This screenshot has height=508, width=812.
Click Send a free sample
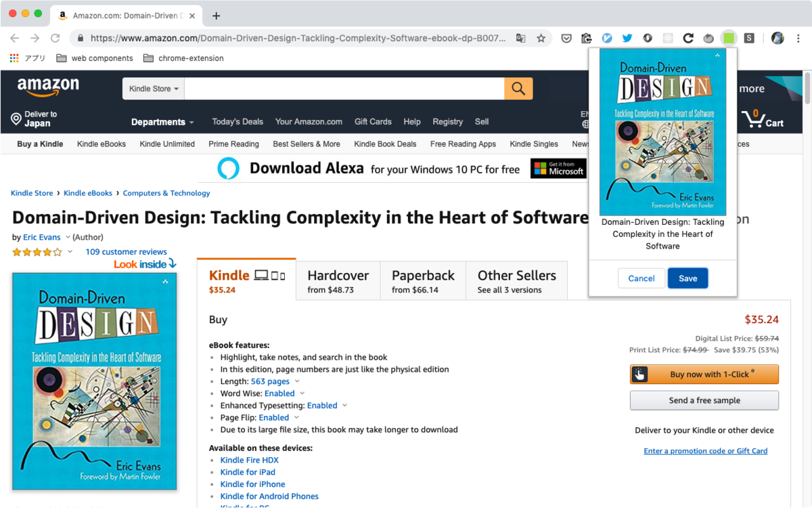(x=704, y=400)
